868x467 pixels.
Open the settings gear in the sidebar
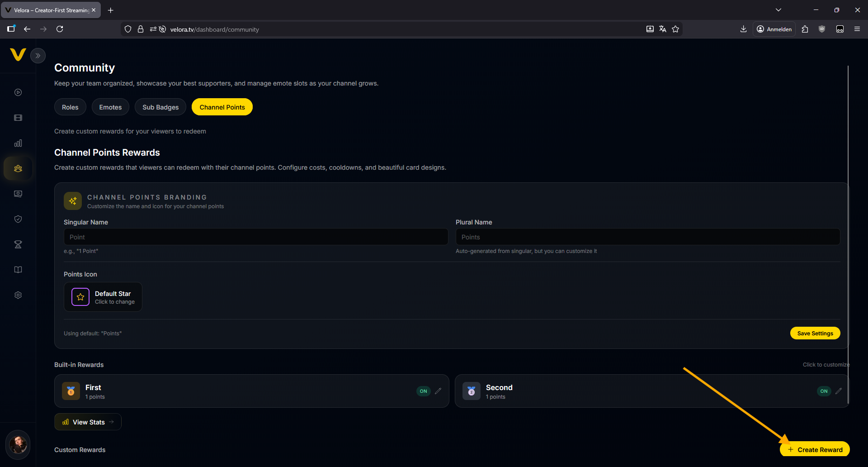pos(18,295)
